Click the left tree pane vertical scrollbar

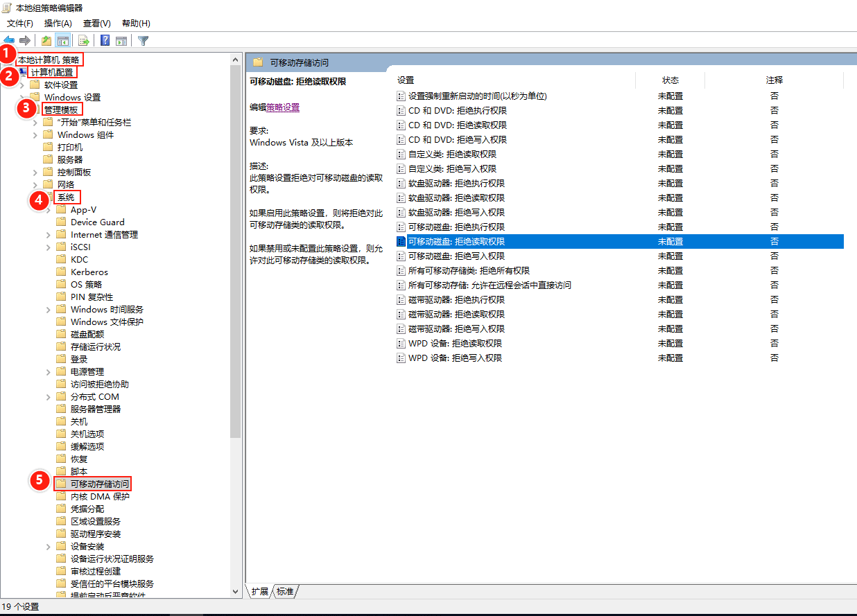point(235,277)
